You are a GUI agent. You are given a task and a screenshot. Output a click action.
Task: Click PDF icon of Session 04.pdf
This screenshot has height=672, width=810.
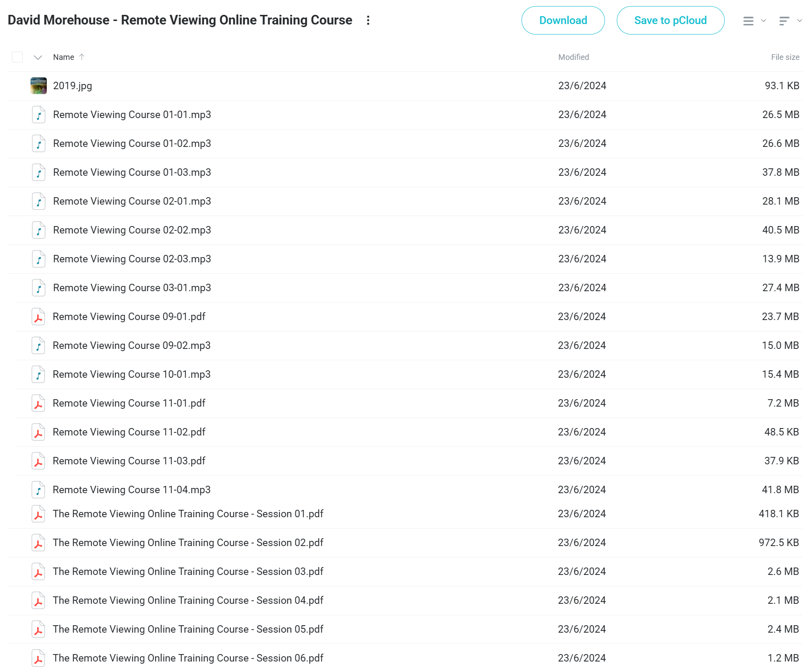tap(38, 600)
